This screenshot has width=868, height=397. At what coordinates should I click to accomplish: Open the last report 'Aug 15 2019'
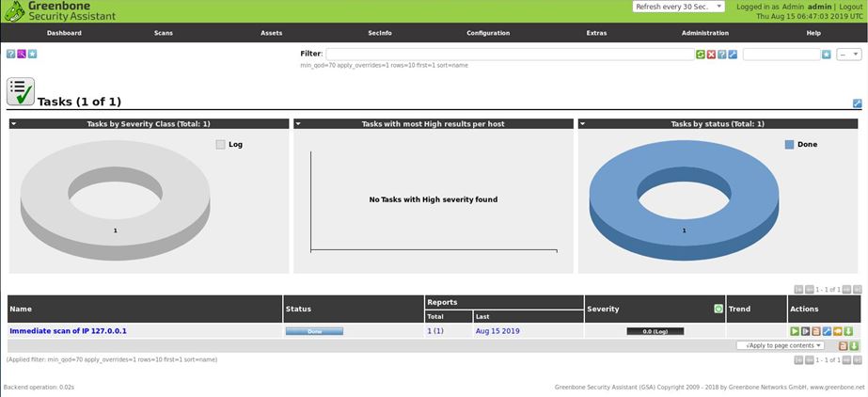click(x=497, y=331)
